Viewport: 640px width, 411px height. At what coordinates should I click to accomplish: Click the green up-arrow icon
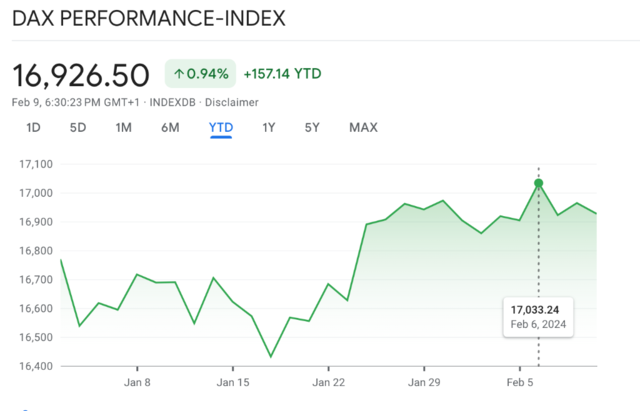tap(179, 74)
